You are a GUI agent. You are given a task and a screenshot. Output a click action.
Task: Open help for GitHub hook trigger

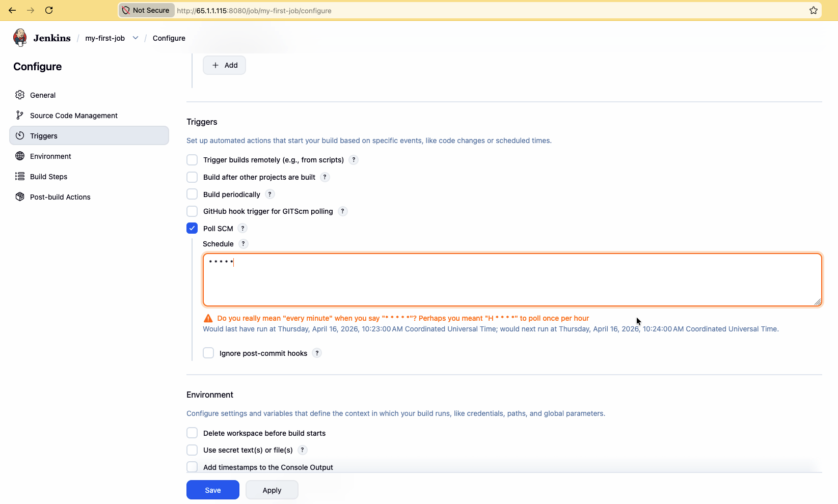point(343,211)
